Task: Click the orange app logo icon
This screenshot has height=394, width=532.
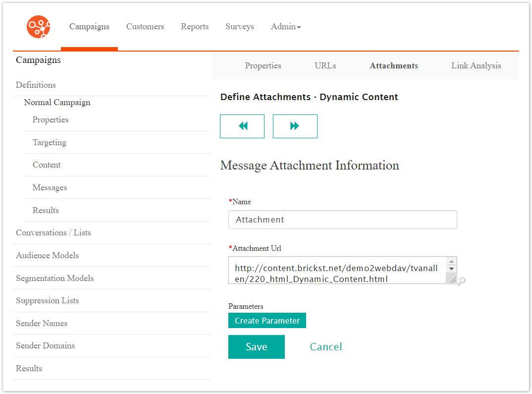Action: click(38, 26)
